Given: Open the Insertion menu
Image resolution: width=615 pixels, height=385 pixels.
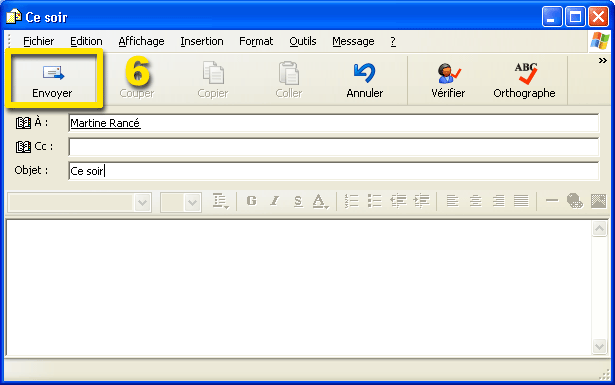Looking at the screenshot, I should (202, 41).
